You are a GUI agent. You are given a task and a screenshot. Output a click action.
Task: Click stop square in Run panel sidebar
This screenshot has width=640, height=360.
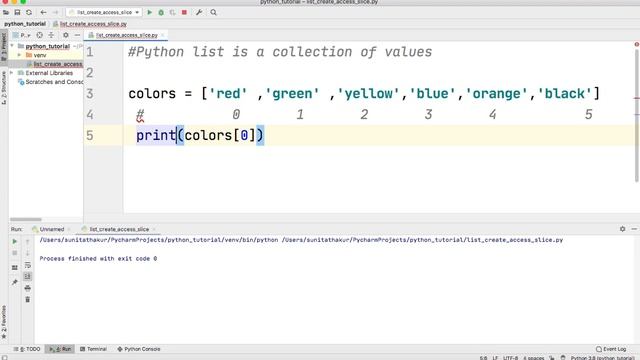[x=15, y=253]
